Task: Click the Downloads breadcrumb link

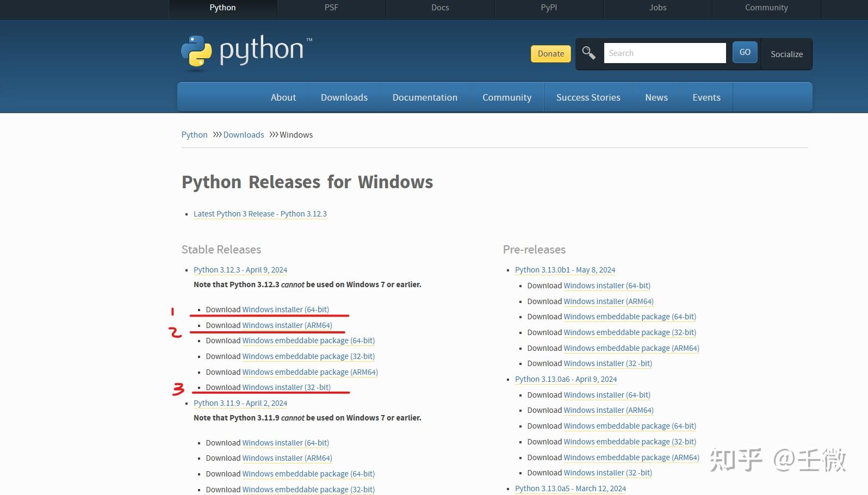Action: tap(243, 135)
